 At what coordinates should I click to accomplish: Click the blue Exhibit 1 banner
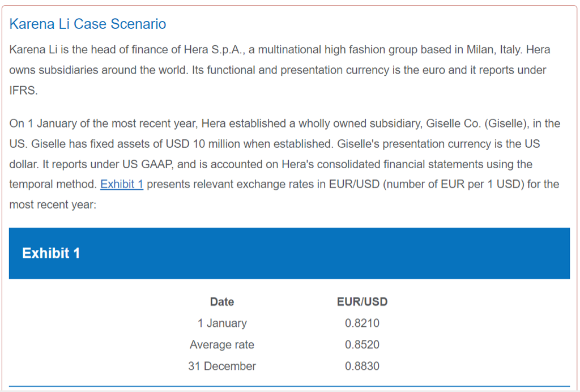tap(289, 253)
